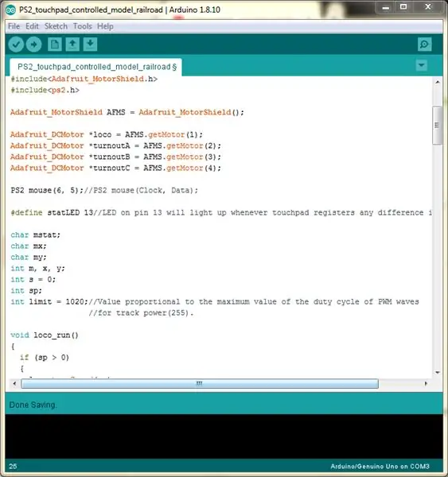This screenshot has width=448, height=477.
Task: Click the 'int s = 0;' line
Action: pos(33,280)
